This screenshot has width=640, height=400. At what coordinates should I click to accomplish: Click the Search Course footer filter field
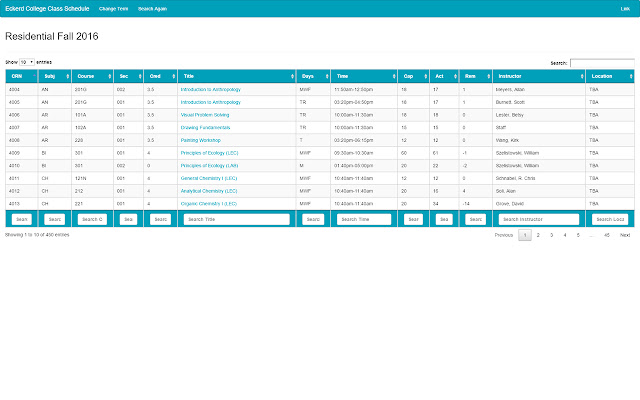[x=92, y=219]
